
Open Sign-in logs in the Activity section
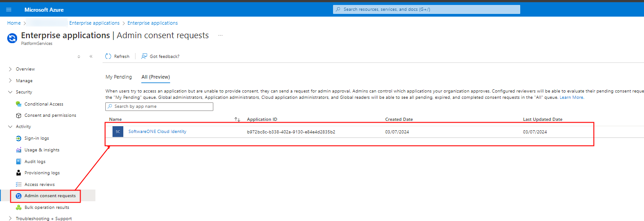[36, 138]
